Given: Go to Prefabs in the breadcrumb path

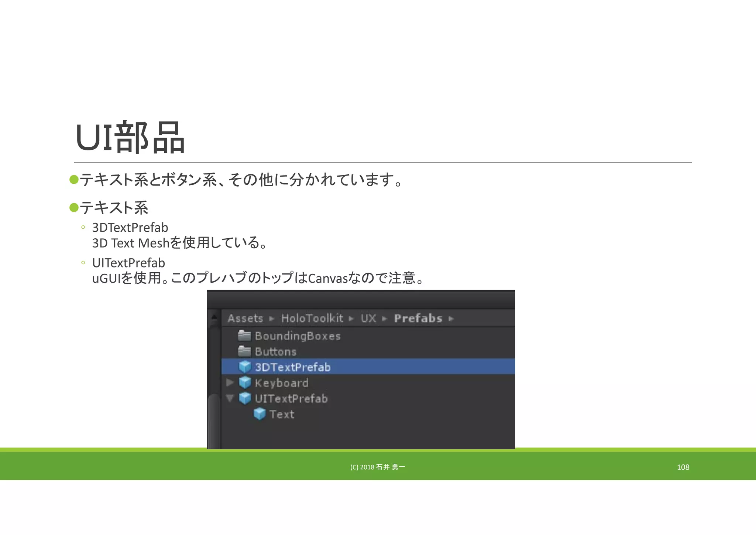Looking at the screenshot, I should coord(418,318).
